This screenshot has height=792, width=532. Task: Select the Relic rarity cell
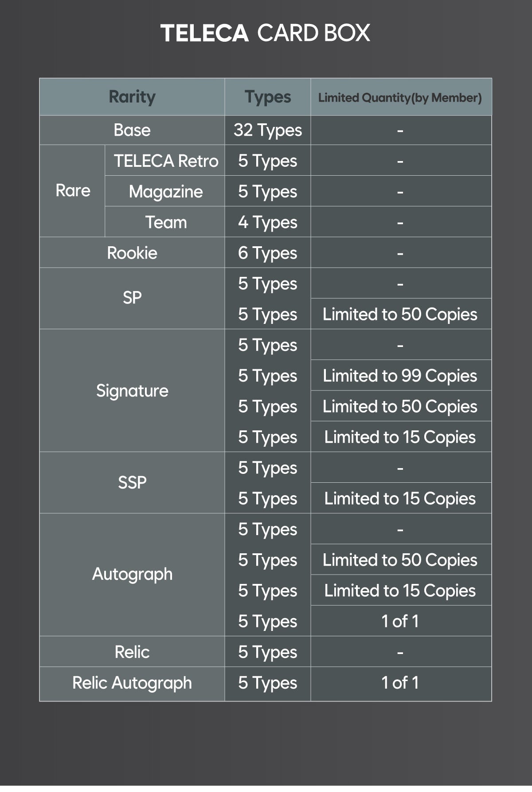pos(132,652)
